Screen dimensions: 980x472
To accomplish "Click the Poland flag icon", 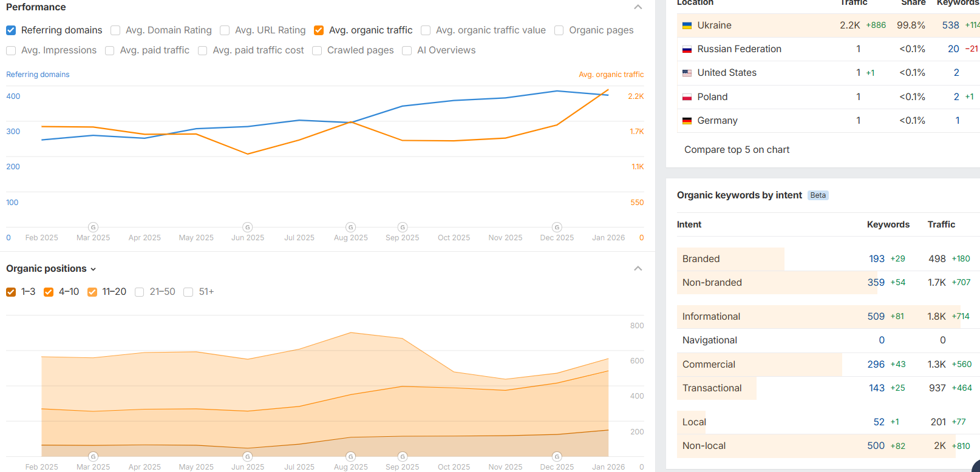I will (687, 97).
